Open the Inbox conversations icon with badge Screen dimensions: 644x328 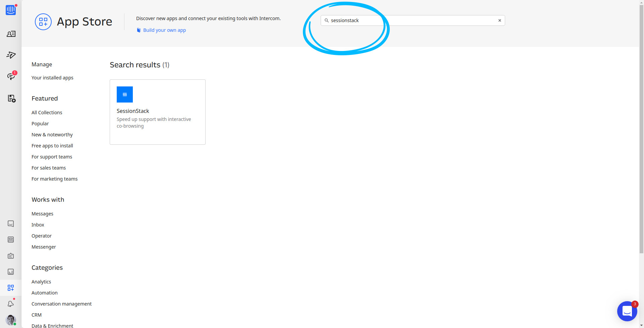[11, 76]
